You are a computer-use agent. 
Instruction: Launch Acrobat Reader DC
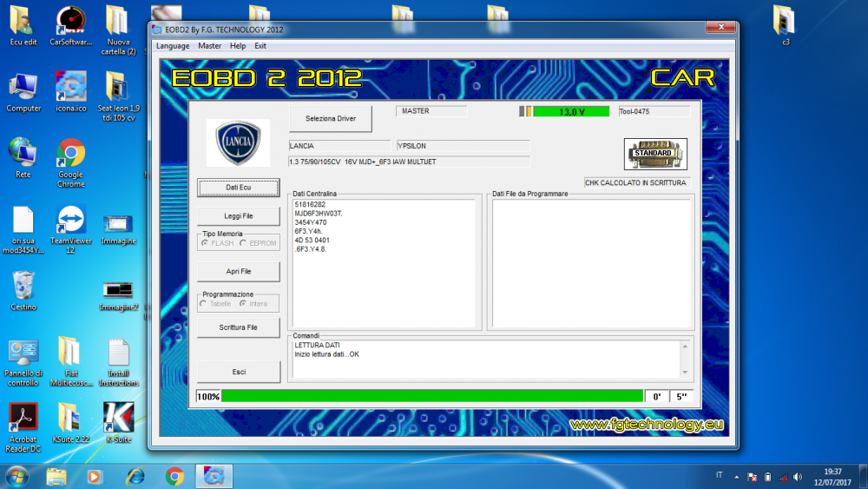(23, 427)
